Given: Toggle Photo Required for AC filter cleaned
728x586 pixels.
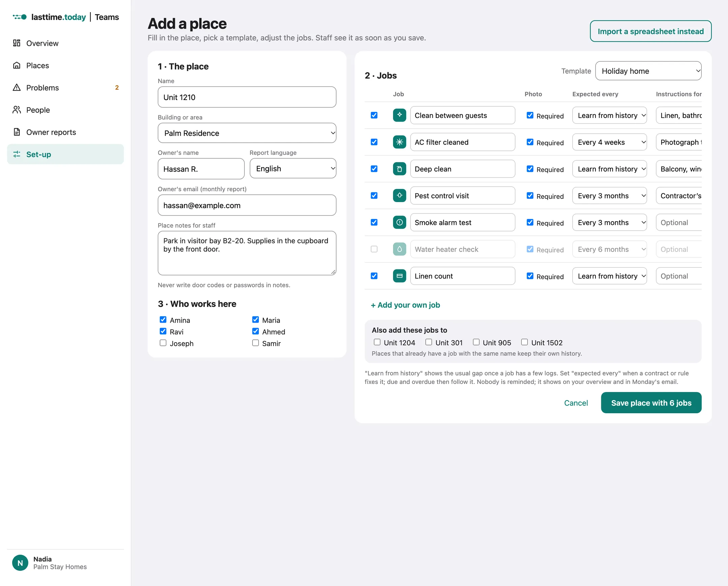Looking at the screenshot, I should click(530, 142).
